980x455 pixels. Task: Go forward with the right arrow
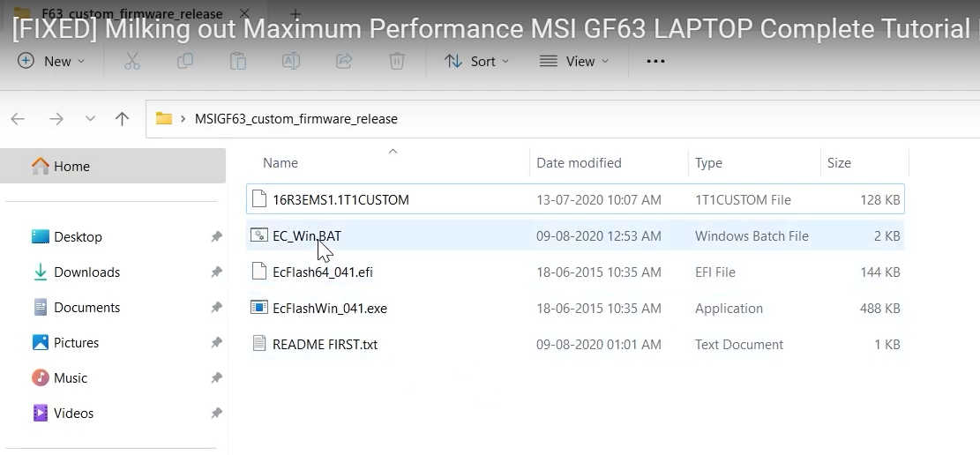coord(56,119)
